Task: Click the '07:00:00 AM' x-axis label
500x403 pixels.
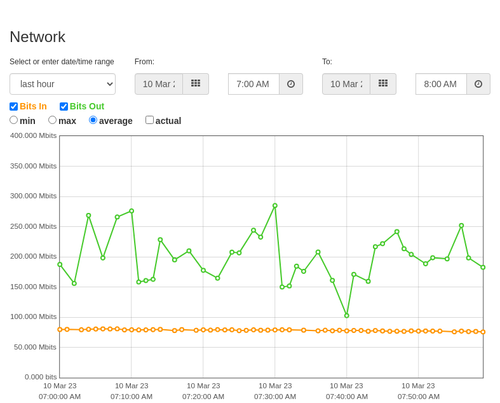Action: (x=60, y=397)
